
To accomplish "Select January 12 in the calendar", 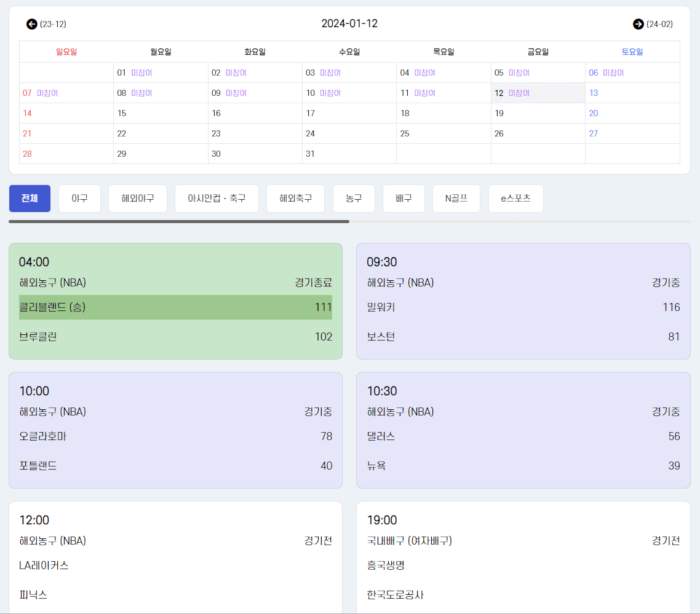I will coord(499,93).
